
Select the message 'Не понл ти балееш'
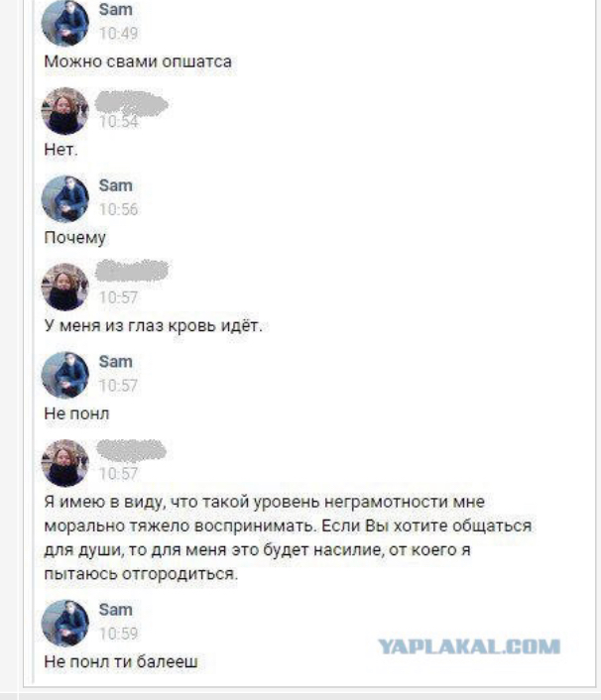point(121,661)
